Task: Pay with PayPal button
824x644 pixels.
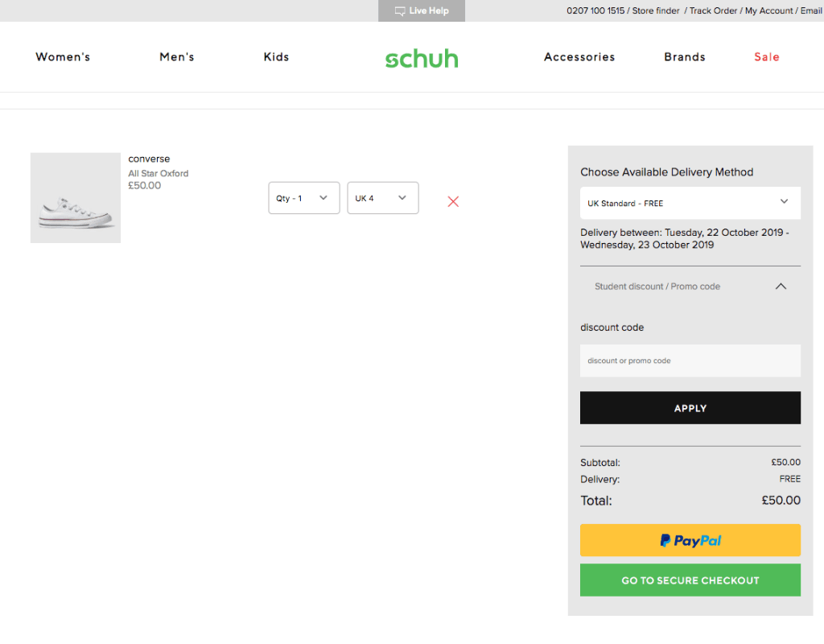Action: pos(690,540)
